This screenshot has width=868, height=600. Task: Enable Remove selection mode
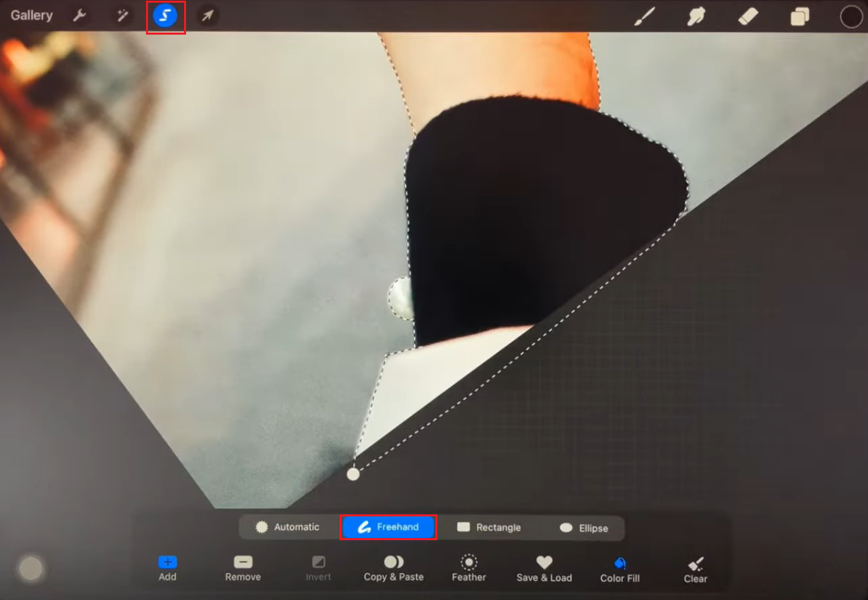point(242,568)
